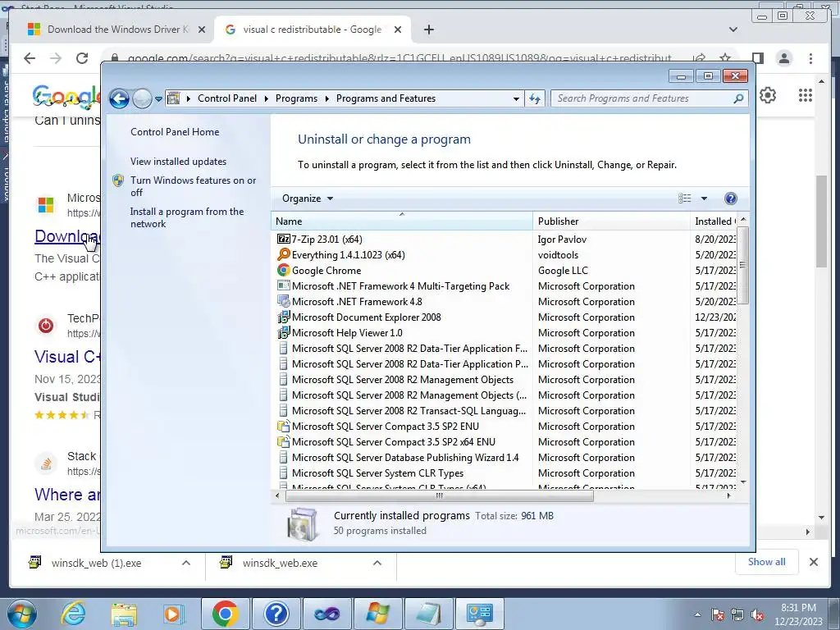
Task: Click Chrome page vertical scrollbar thumb
Action: click(x=821, y=221)
